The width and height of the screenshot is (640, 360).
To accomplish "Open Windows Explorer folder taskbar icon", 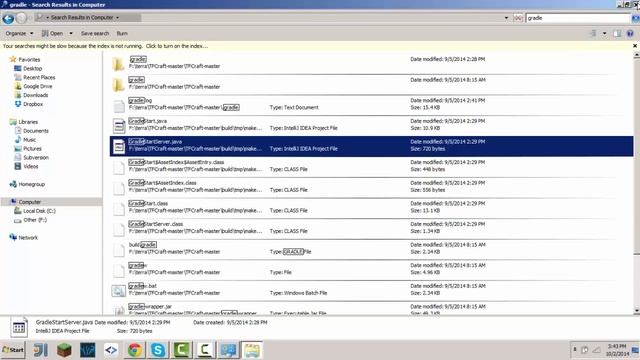I will pyautogui.click(x=252, y=350).
